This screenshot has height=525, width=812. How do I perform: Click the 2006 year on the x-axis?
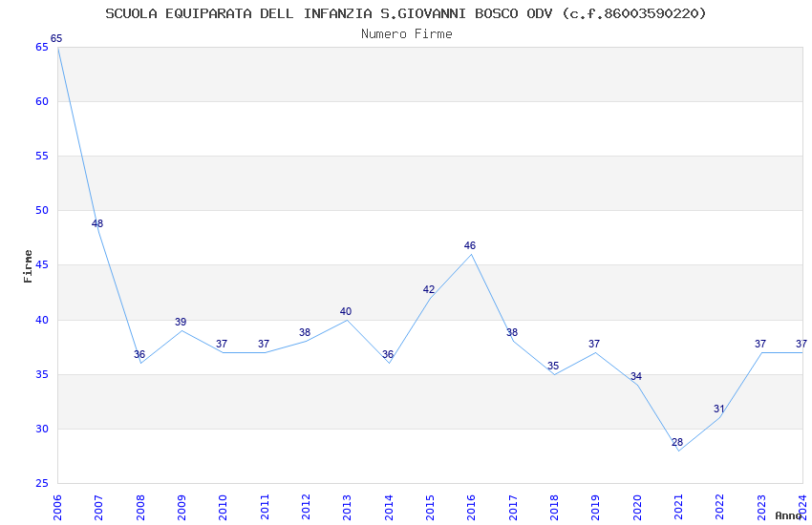tap(57, 506)
